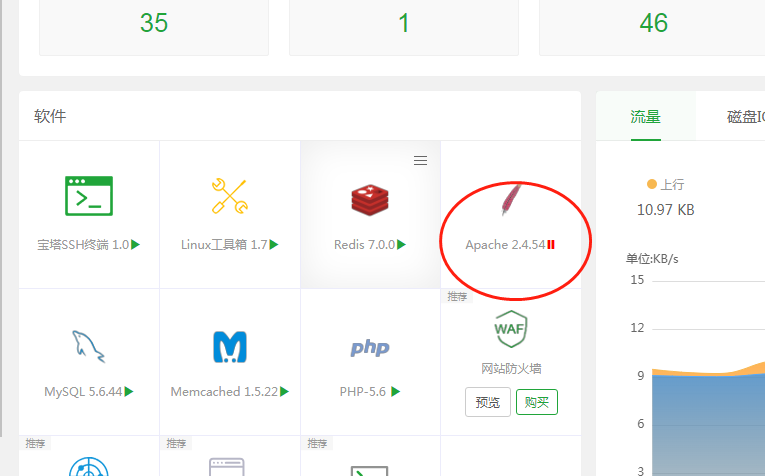Click the 推荐 tag on the WAF tile
765x476 pixels.
[457, 296]
